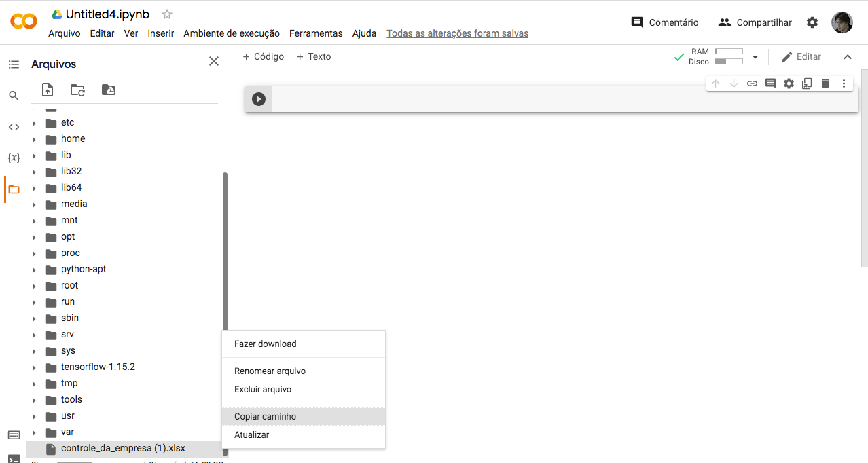Open the code snippets sidebar panel
The height and width of the screenshot is (463, 868).
tap(14, 126)
